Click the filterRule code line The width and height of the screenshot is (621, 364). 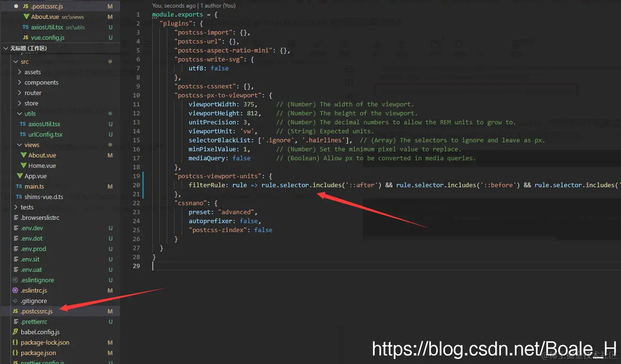[x=404, y=185]
